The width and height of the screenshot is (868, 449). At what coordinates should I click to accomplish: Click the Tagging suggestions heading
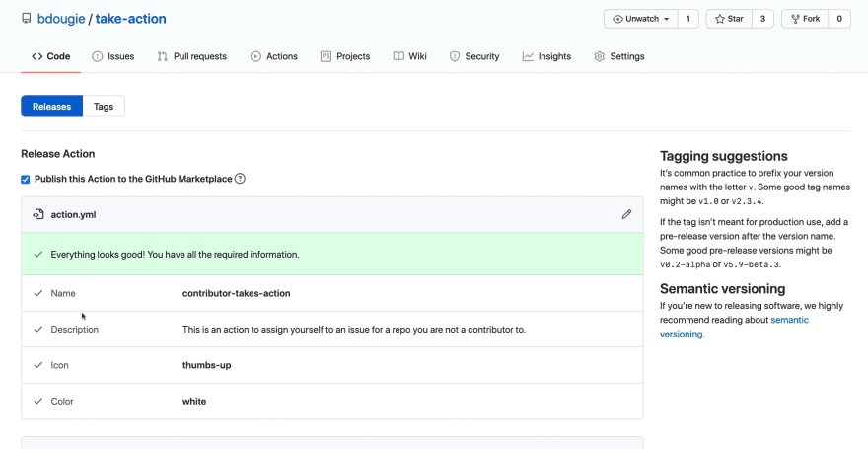point(724,156)
